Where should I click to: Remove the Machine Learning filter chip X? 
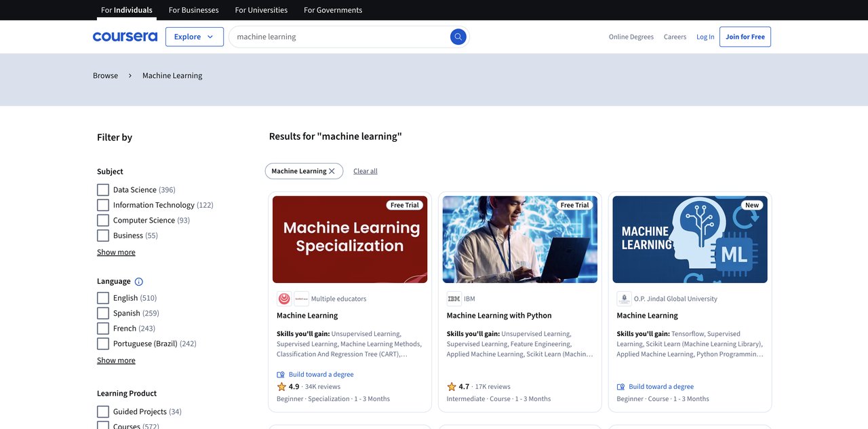click(x=332, y=171)
